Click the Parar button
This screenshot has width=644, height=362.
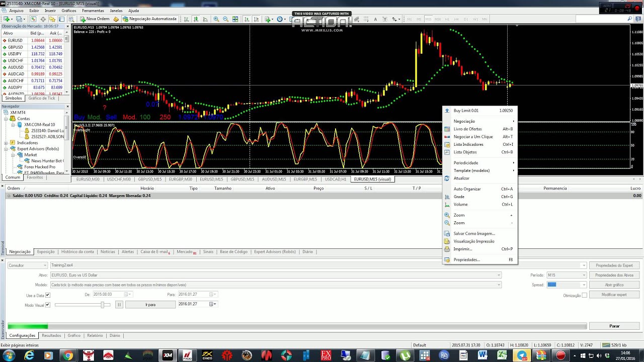point(615,326)
